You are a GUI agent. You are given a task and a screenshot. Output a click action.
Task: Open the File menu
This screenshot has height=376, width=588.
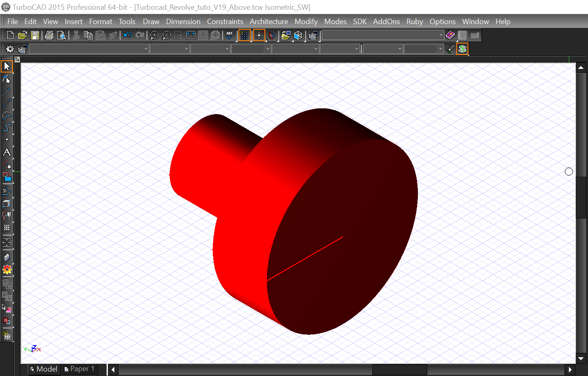click(13, 22)
